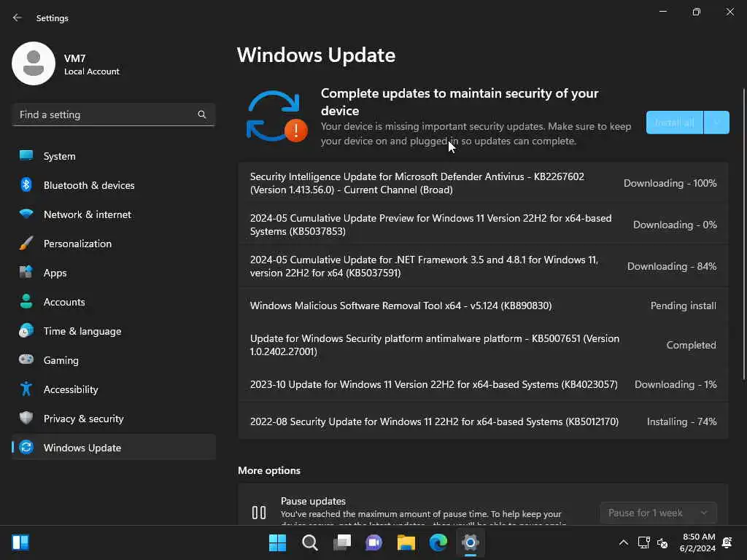Go back with the Settings back arrow
Screen dimensions: 747x560
pos(18,17)
